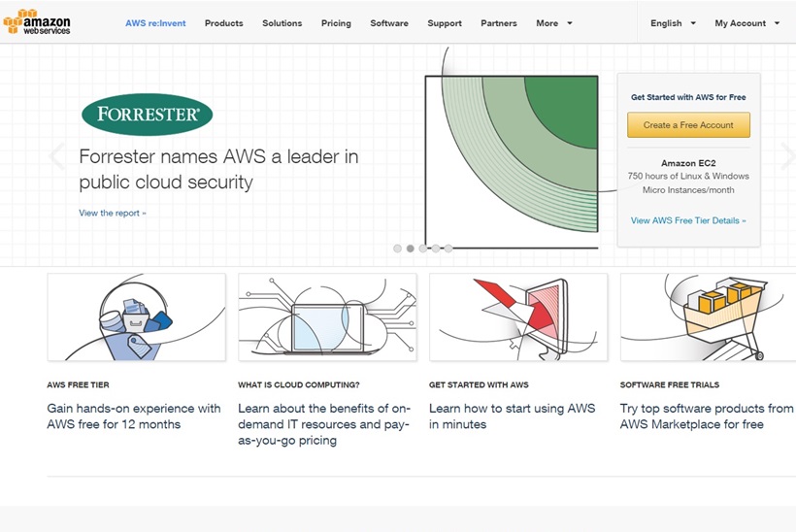This screenshot has width=796, height=532.
Task: Select the fourth carousel dot
Action: pos(436,249)
